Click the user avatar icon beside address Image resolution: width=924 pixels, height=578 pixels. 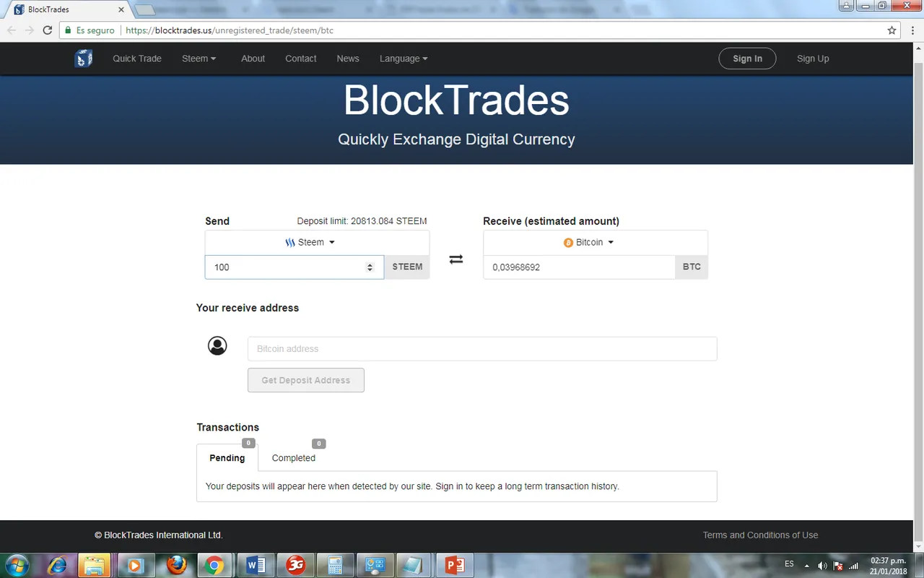(217, 346)
